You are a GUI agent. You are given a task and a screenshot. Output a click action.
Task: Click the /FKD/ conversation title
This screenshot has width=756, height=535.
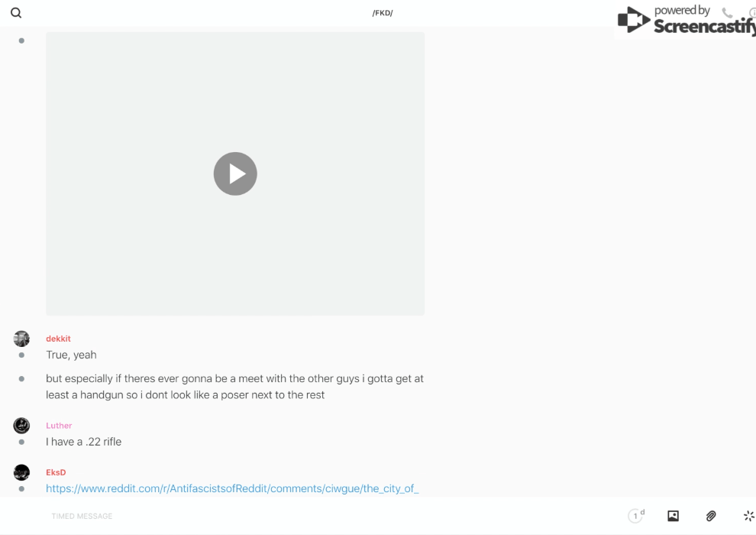pyautogui.click(x=383, y=13)
